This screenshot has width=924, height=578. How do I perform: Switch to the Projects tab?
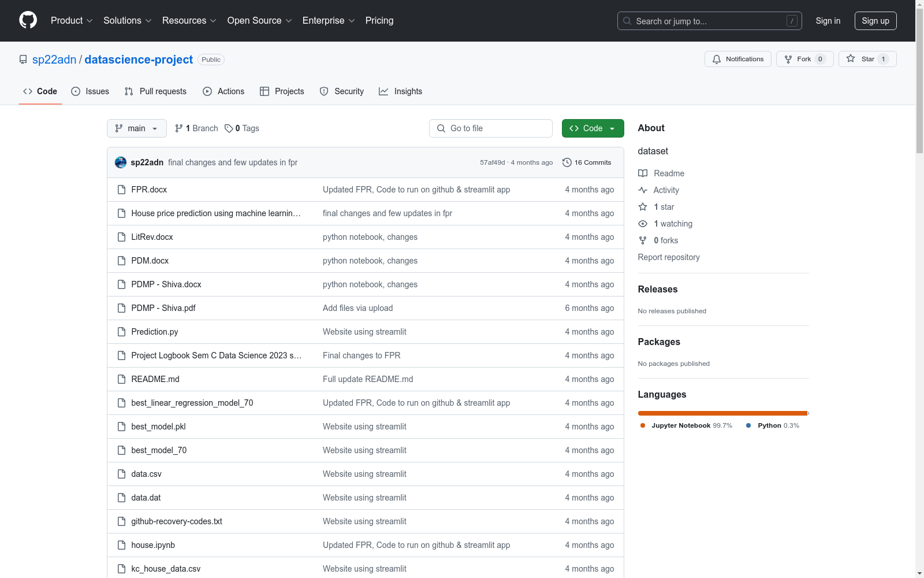coord(282,91)
